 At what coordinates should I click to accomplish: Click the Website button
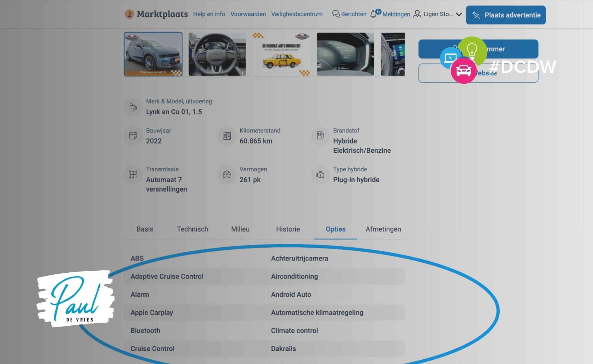[478, 73]
